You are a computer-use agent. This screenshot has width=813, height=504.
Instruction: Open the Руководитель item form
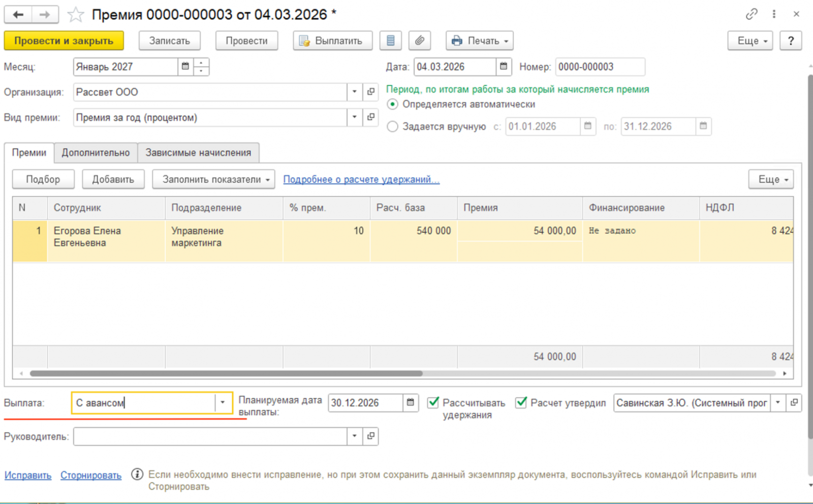click(371, 436)
